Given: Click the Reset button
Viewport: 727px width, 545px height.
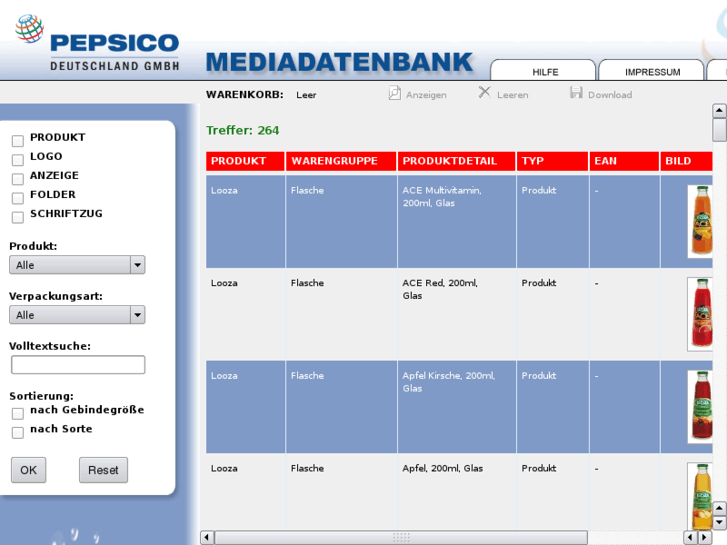Looking at the screenshot, I should pyautogui.click(x=103, y=470).
